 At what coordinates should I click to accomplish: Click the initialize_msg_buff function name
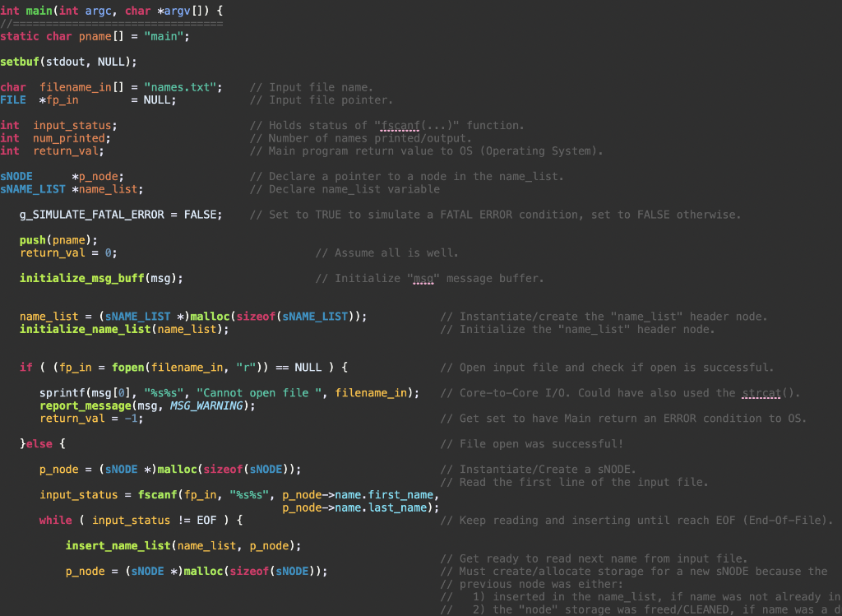82,278
